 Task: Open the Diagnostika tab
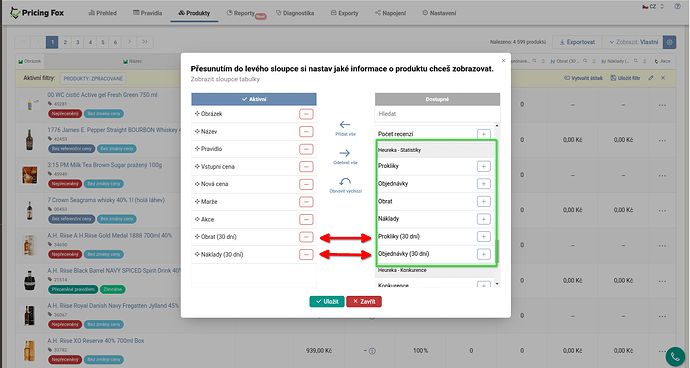click(x=295, y=13)
